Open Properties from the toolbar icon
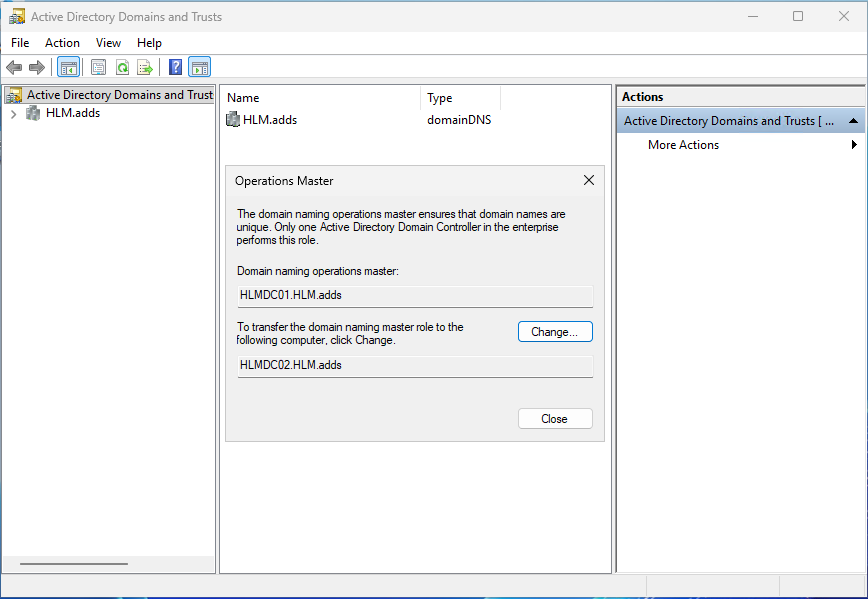Screen dimensions: 868x599 click(98, 68)
